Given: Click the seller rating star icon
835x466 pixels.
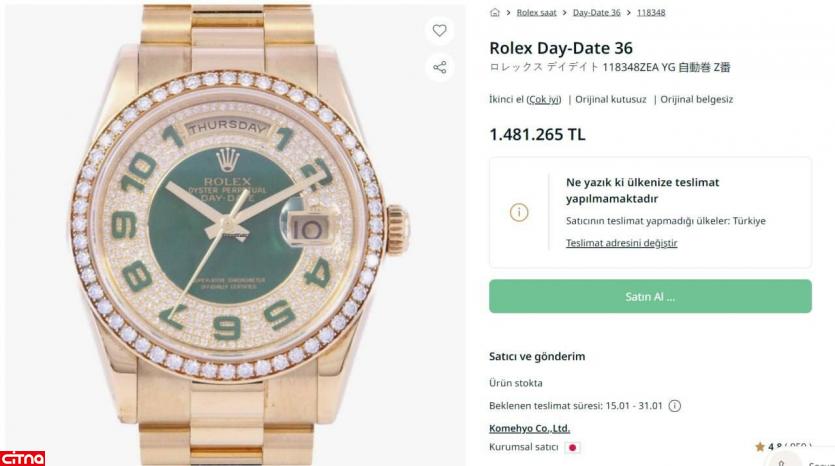Looking at the screenshot, I should point(760,447).
